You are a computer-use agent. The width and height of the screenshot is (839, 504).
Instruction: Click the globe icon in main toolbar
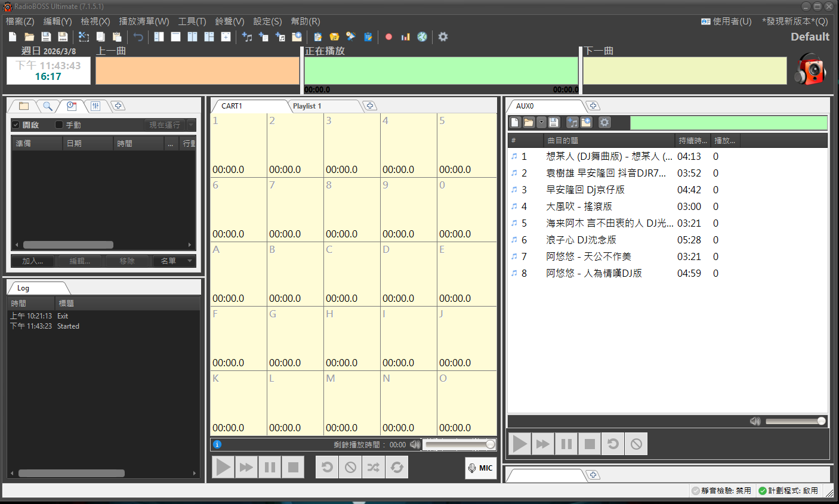[x=422, y=37]
